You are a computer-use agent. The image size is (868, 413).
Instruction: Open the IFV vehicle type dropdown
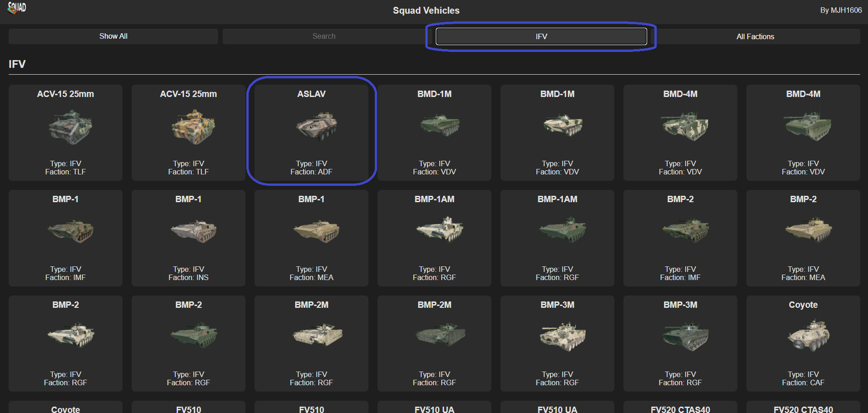tap(541, 36)
